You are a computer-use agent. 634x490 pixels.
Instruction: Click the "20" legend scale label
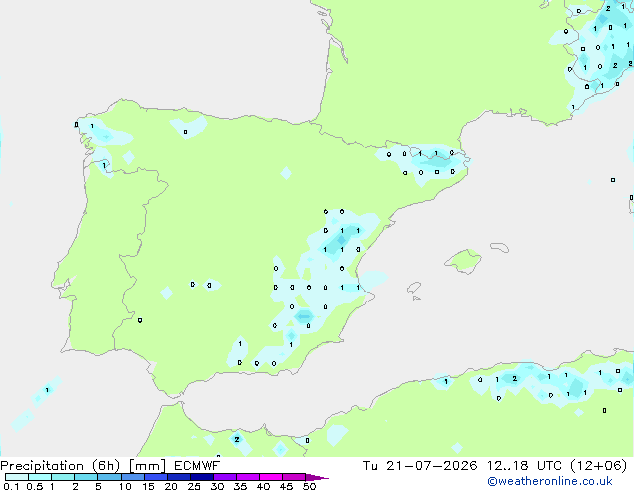click(x=171, y=486)
